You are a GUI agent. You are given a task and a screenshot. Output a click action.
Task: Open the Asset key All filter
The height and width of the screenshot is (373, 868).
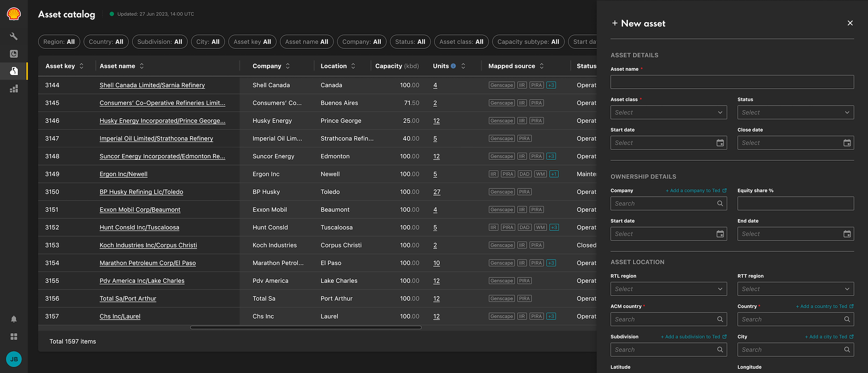252,42
